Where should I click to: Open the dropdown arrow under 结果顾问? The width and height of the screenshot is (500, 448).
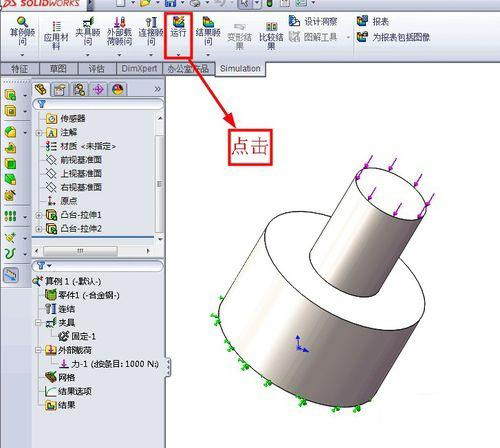208,55
